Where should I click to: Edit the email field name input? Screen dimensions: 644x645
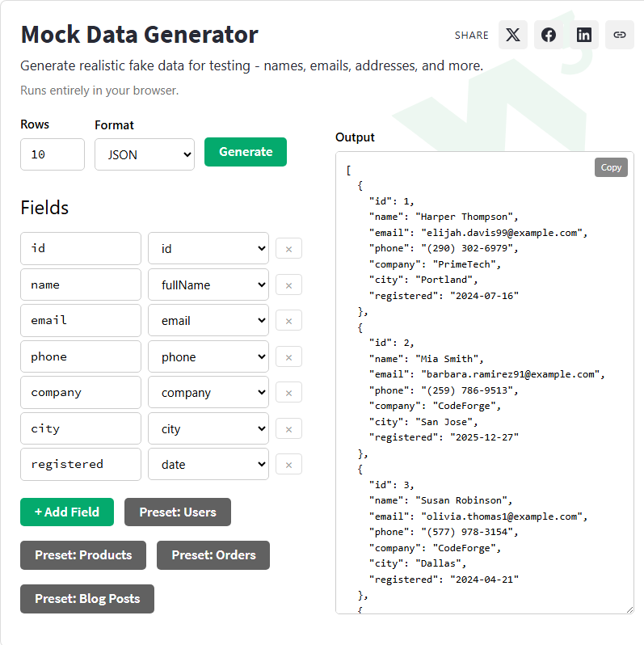[x=81, y=320]
